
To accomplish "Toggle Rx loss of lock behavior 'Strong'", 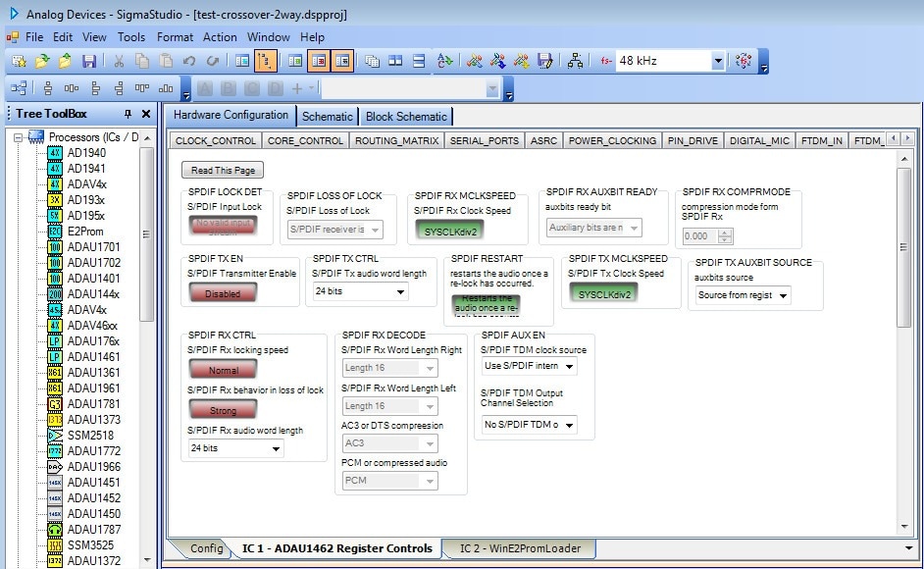I will [223, 410].
